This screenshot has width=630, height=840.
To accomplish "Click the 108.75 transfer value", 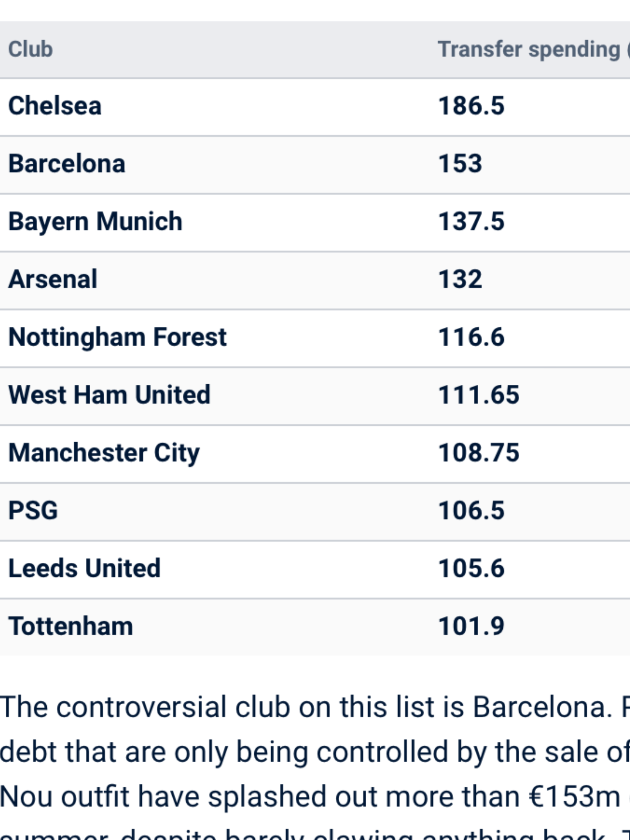I will (478, 453).
